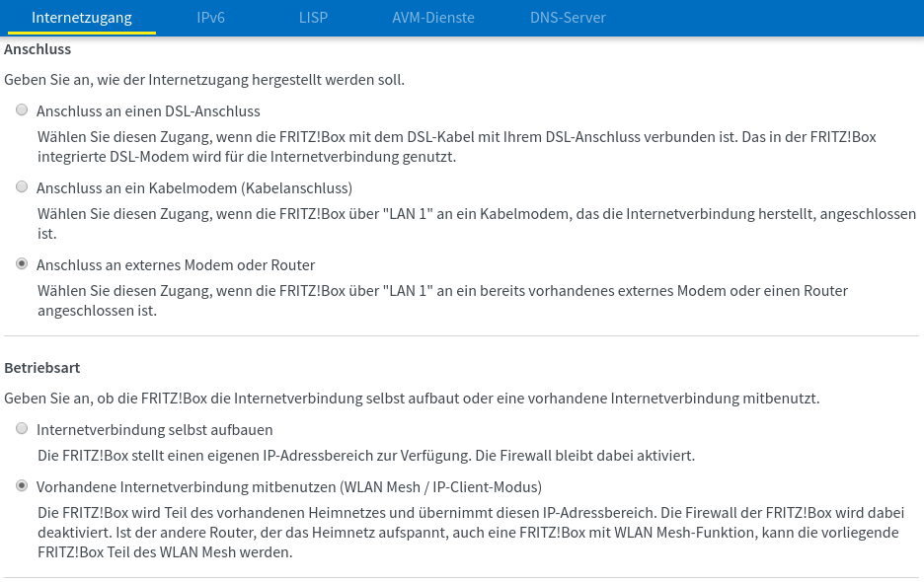The width and height of the screenshot is (924, 582).
Task: Select the Vorhandene Internetverbindung mitbenutzen radio button
Action: coord(22,486)
